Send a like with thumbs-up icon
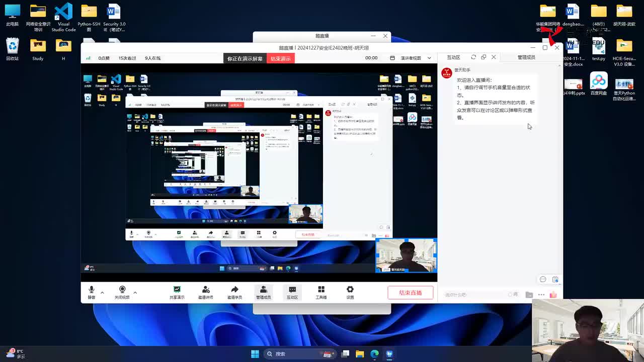The height and width of the screenshot is (362, 644). (553, 295)
